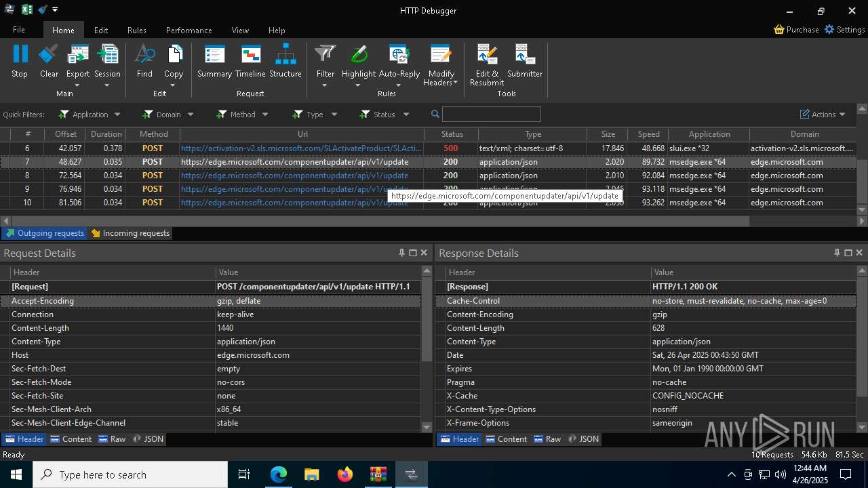Select the Outgoing requests tab

pyautogui.click(x=45, y=233)
